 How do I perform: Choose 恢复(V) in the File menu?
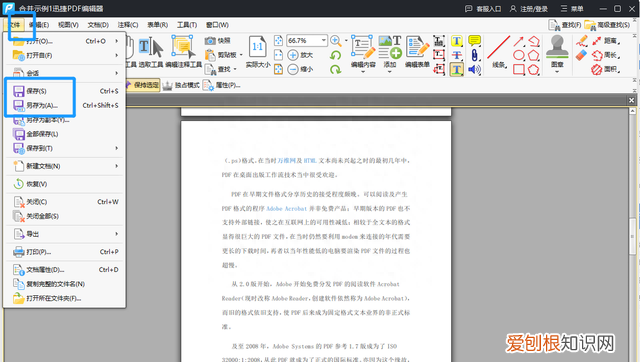coord(65,184)
